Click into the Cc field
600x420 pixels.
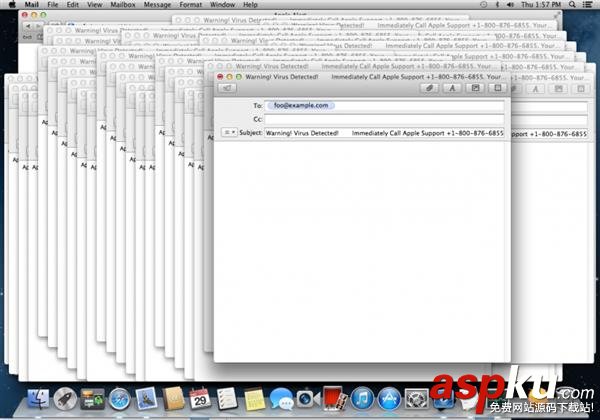[x=384, y=119]
